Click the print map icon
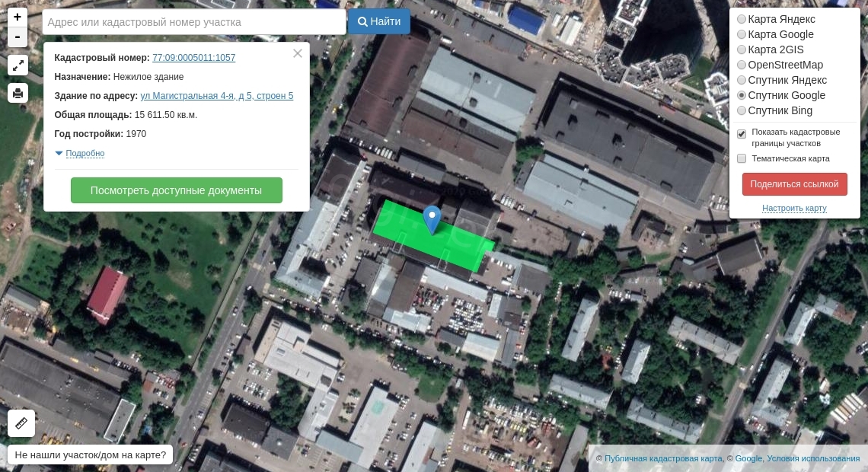The image size is (868, 472). pos(18,93)
